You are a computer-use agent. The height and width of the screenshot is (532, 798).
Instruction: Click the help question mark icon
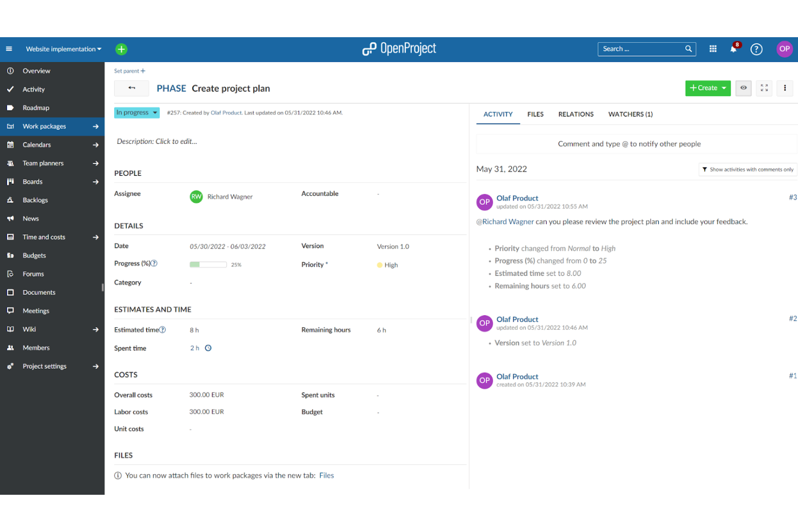coord(756,49)
